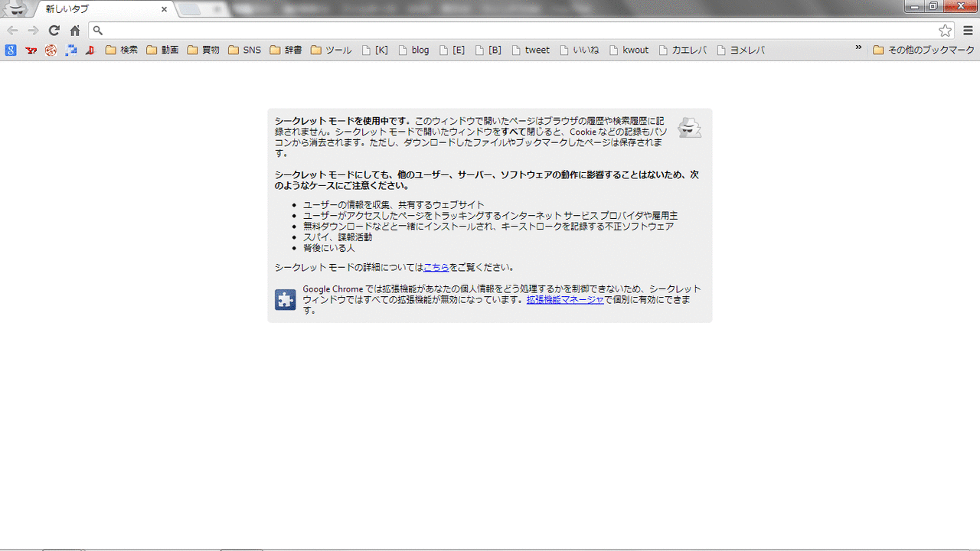980x551 pixels.
Task: Open the カエレバ bookmark
Action: click(683, 51)
